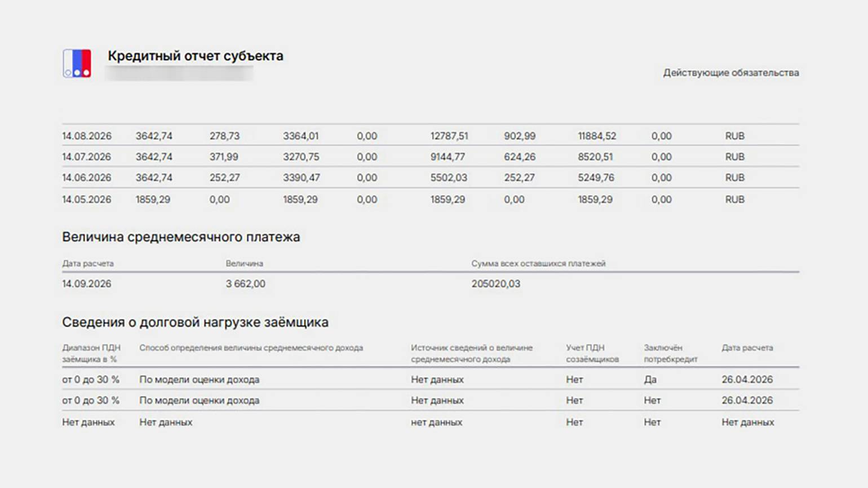This screenshot has height=488, width=868.
Task: Select lowercase "нет данных" in the last row
Action: pyautogui.click(x=437, y=422)
